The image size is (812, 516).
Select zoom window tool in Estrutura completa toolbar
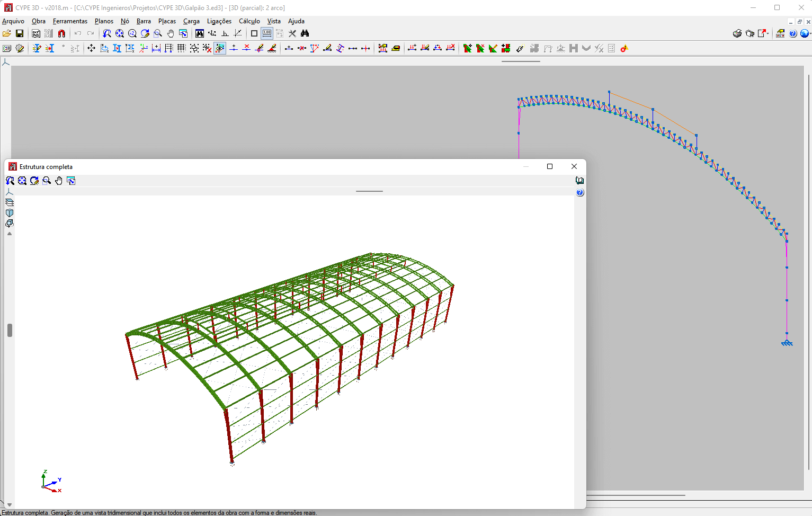coord(47,181)
